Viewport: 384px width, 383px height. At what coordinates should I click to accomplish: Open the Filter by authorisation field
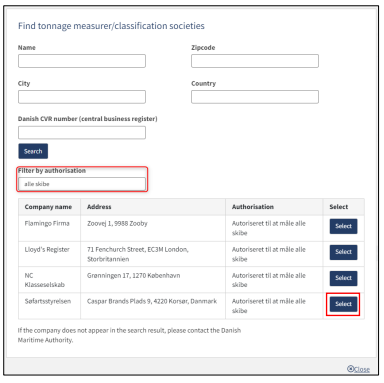click(82, 184)
